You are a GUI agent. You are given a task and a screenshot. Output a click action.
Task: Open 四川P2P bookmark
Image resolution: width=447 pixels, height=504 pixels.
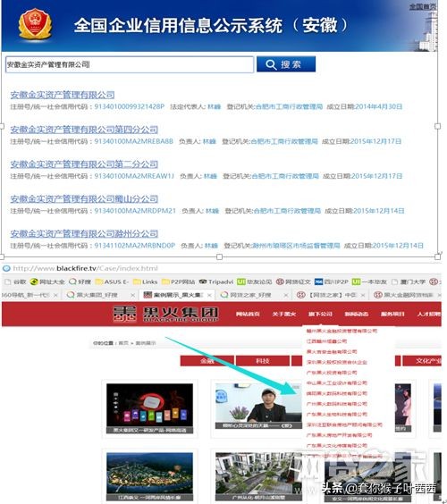tap(332, 281)
